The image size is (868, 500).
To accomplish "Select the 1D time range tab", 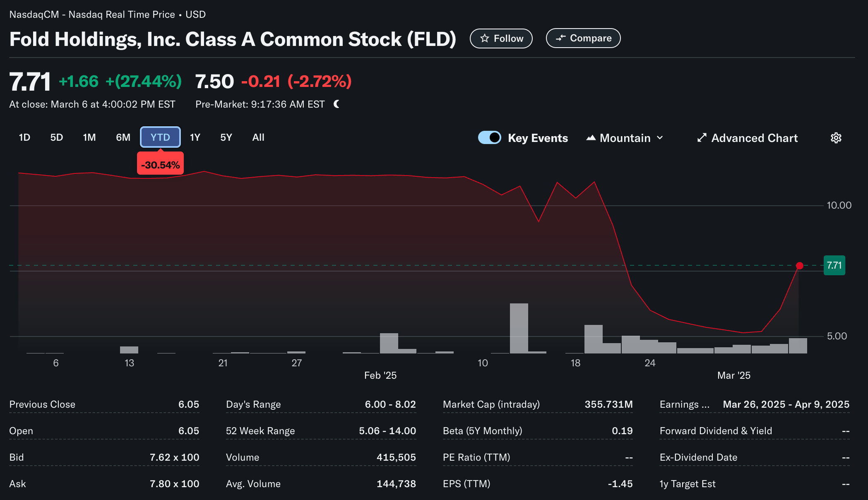I will coord(24,137).
